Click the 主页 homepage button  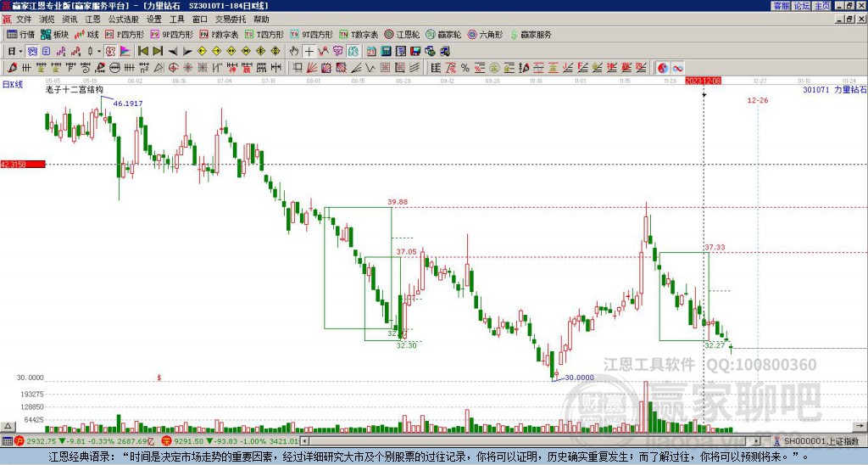click(822, 6)
